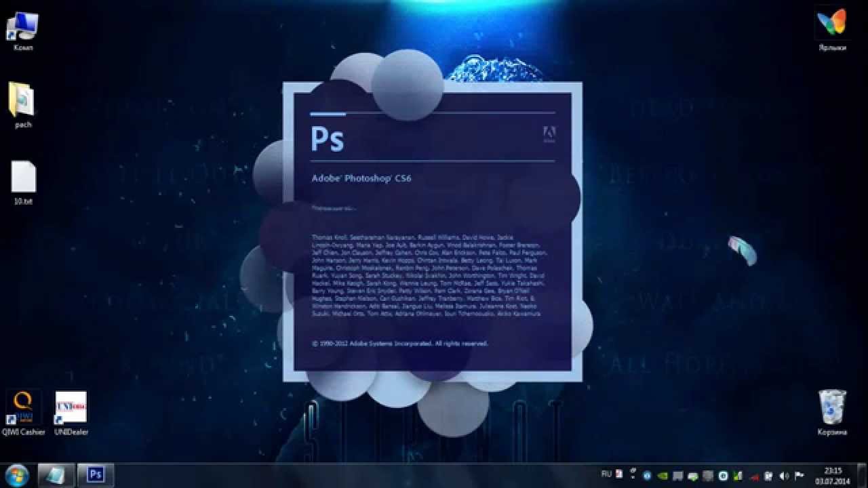Click the Photoshop taskbar button

[x=96, y=474]
